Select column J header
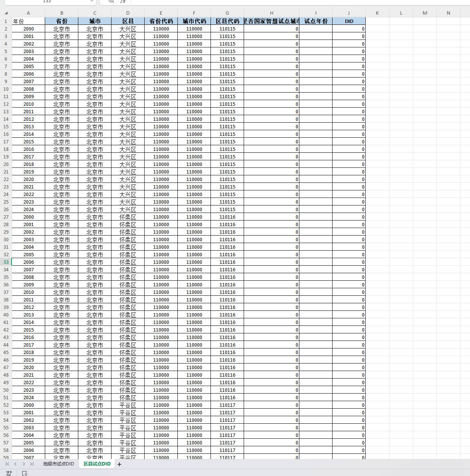This screenshot has height=476, width=470. point(349,13)
